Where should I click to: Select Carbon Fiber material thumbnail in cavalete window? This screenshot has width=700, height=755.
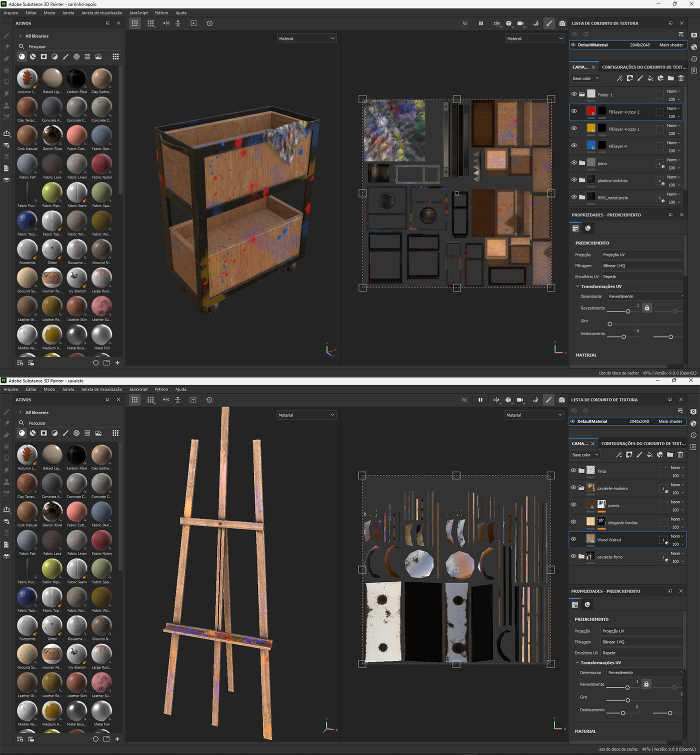[x=76, y=455]
